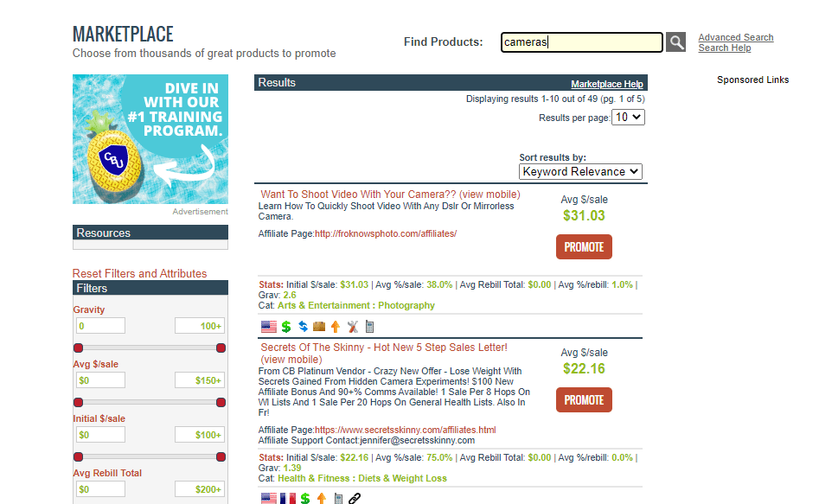Image resolution: width=819 pixels, height=504 pixels.
Task: Click the Arts & Entertainment : Photography category
Action: [x=356, y=305]
